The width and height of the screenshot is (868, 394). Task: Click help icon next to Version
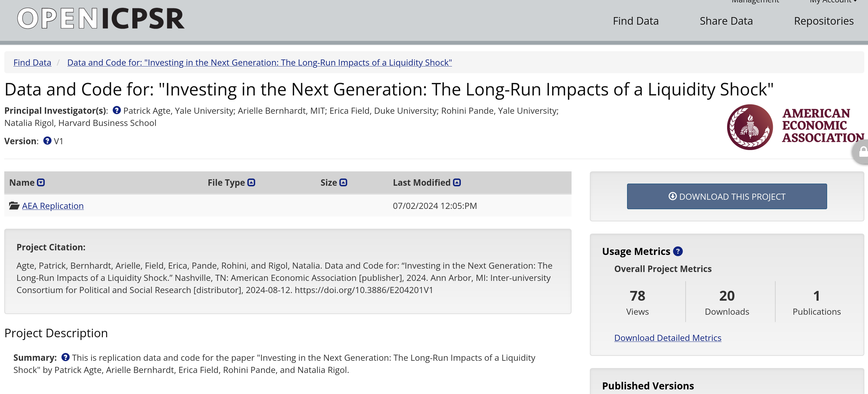[x=48, y=141]
